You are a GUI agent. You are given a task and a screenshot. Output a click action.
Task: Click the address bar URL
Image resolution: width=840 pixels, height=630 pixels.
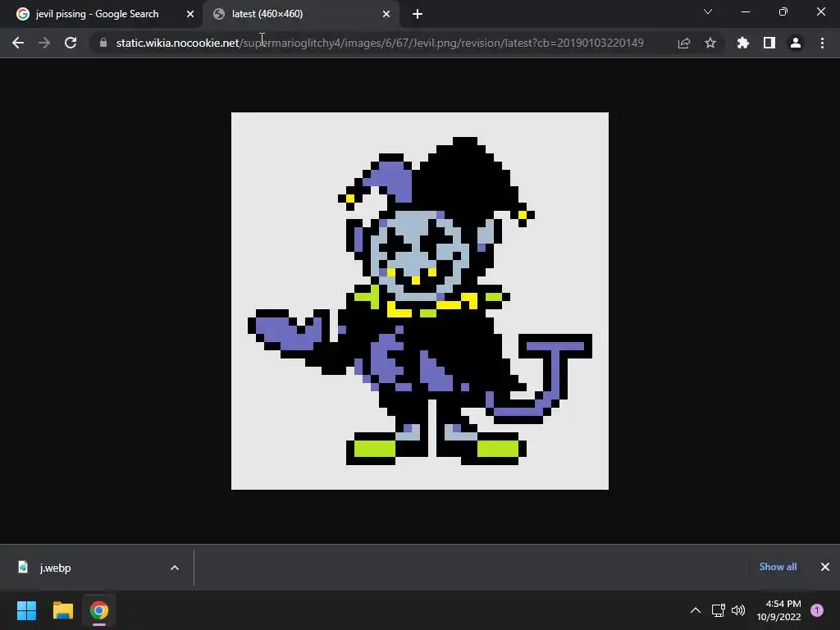tap(380, 43)
